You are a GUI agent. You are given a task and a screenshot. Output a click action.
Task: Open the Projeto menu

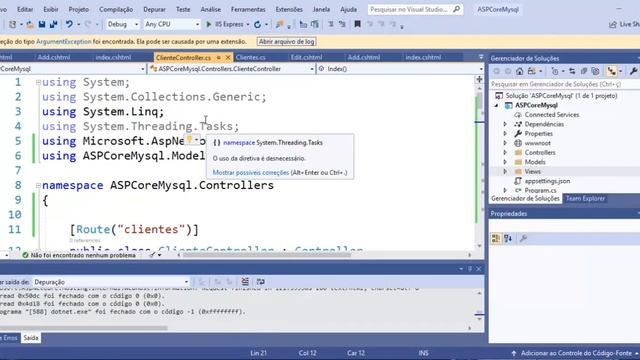click(78, 9)
